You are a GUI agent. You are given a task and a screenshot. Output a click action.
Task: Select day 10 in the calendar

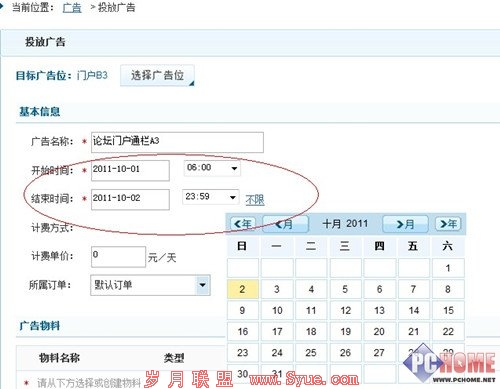pyautogui.click(x=277, y=310)
